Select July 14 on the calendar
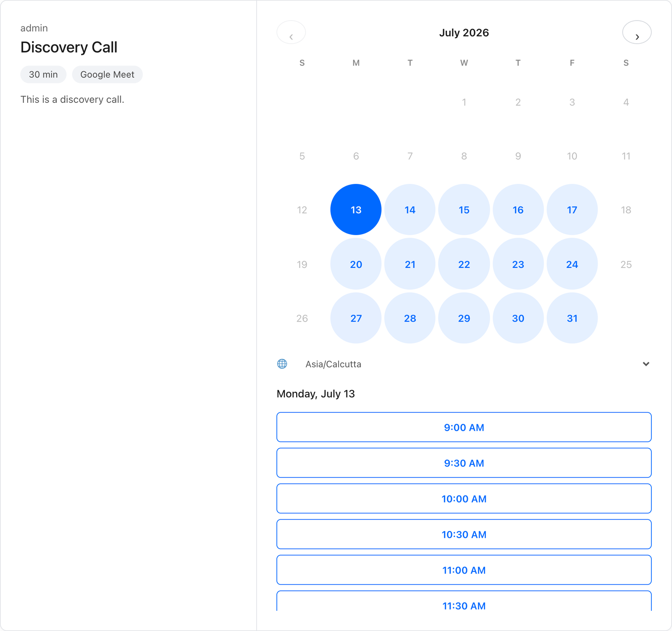 410,209
